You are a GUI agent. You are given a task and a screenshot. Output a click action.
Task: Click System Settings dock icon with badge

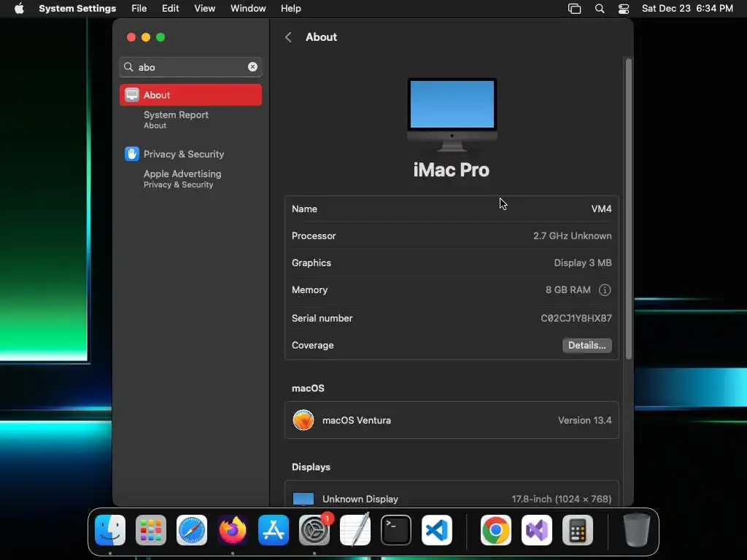pyautogui.click(x=314, y=530)
